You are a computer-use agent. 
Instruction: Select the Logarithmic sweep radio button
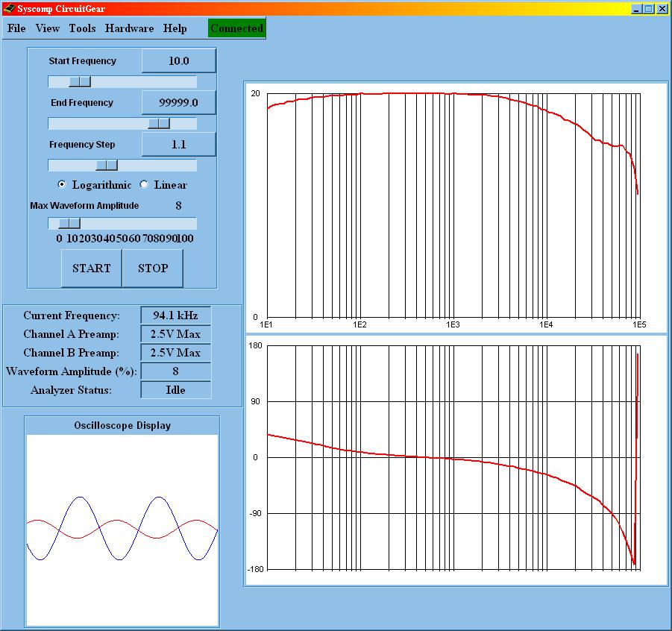pos(62,185)
